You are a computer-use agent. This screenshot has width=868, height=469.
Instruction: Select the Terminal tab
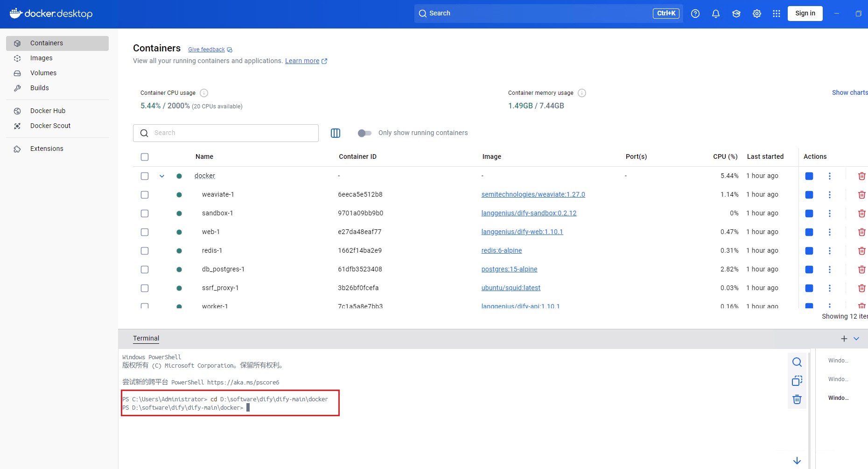point(146,339)
